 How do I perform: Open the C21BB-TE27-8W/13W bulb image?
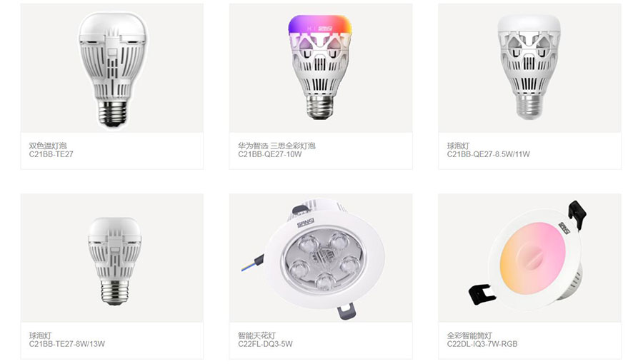112,258
